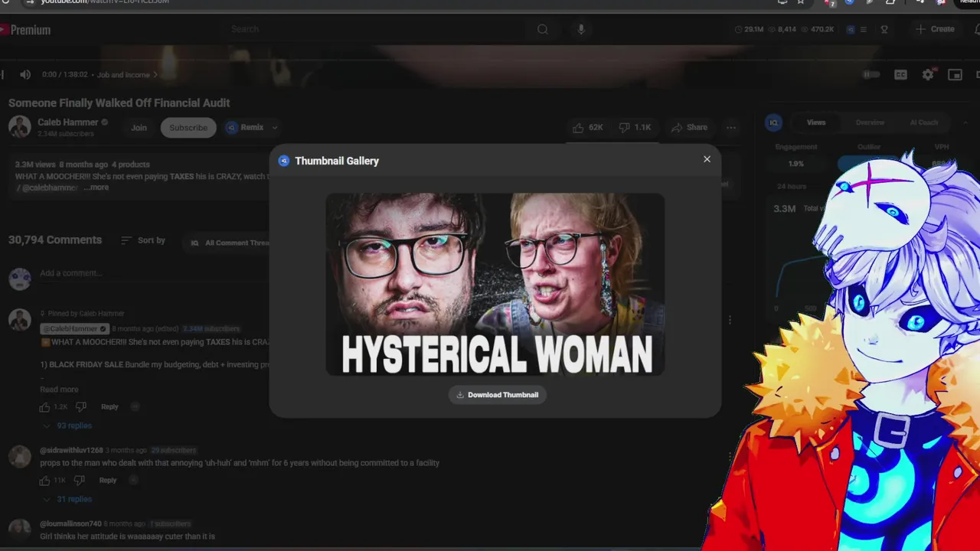This screenshot has width=980, height=551.
Task: Expand description with ...more
Action: pos(96,187)
